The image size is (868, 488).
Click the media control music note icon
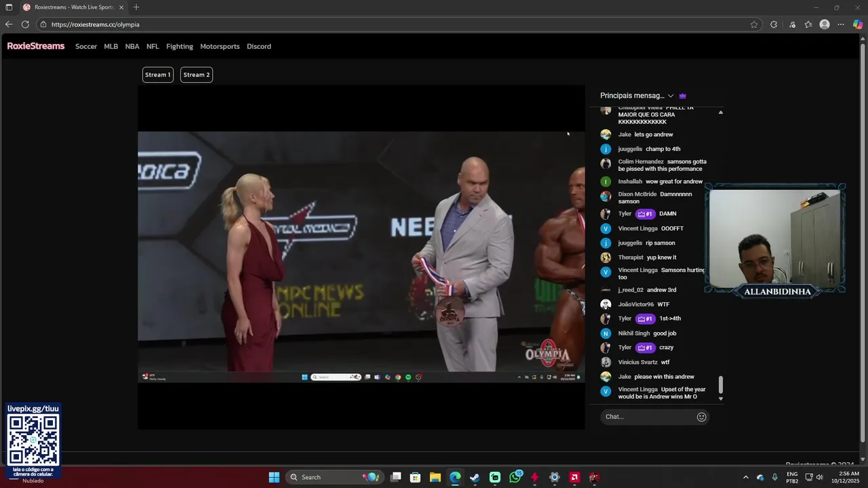coord(792,24)
